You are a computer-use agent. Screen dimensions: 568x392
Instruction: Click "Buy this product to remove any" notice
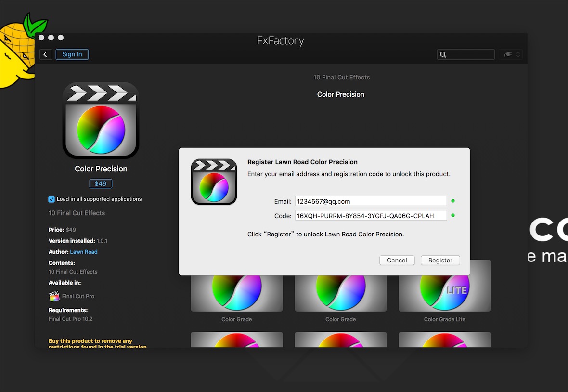90,341
